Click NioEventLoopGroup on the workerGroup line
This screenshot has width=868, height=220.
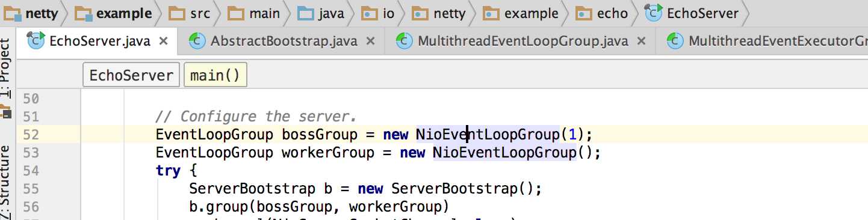pos(504,153)
